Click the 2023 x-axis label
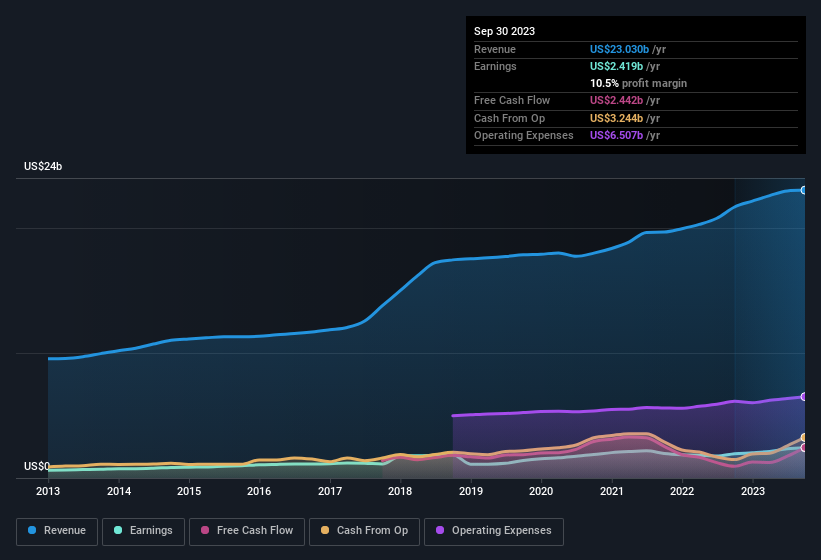Viewport: 821px width, 560px height. pyautogui.click(x=752, y=491)
